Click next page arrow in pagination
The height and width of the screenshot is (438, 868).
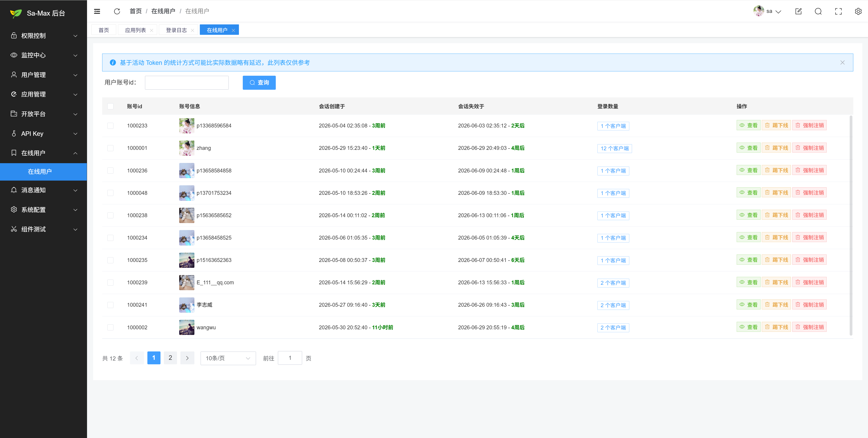(x=187, y=358)
